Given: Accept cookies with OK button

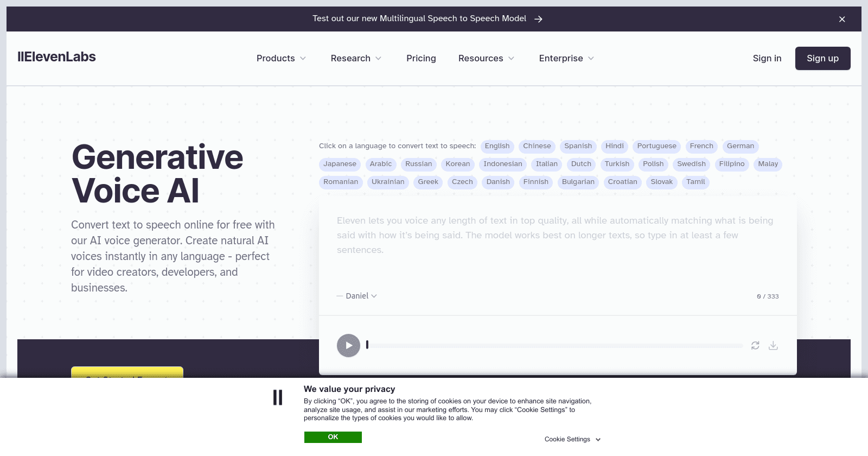Looking at the screenshot, I should (x=333, y=437).
